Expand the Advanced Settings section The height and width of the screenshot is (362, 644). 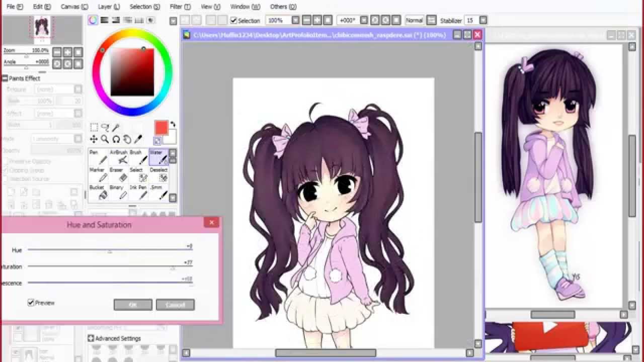coord(91,338)
